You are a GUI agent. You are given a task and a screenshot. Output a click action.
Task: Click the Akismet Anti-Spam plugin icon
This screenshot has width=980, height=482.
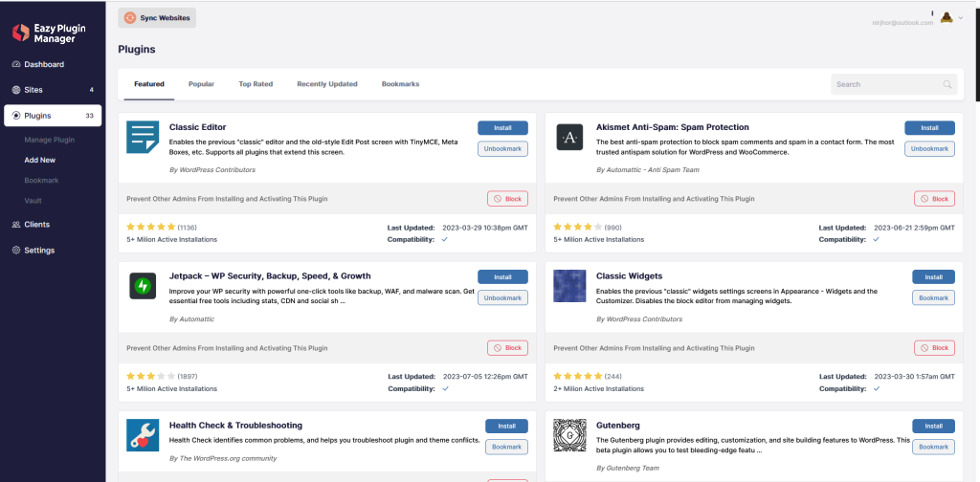pos(569,138)
